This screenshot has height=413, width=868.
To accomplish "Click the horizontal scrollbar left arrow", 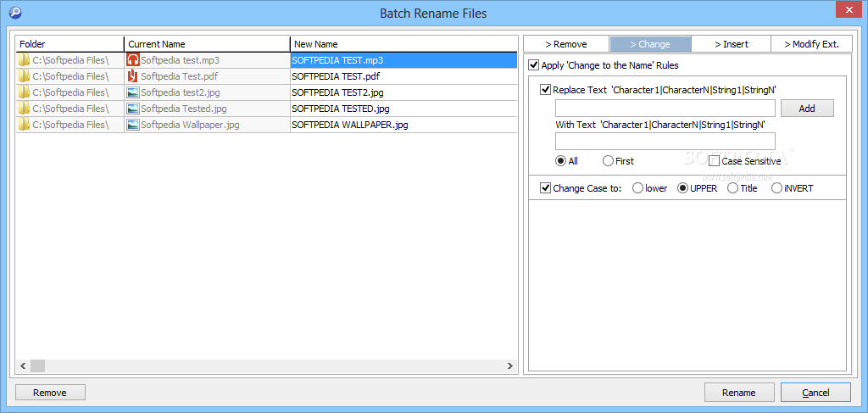I will click(x=23, y=366).
